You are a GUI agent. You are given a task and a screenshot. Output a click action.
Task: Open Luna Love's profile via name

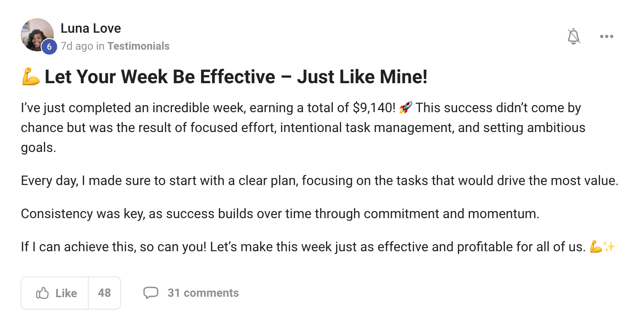tap(91, 29)
